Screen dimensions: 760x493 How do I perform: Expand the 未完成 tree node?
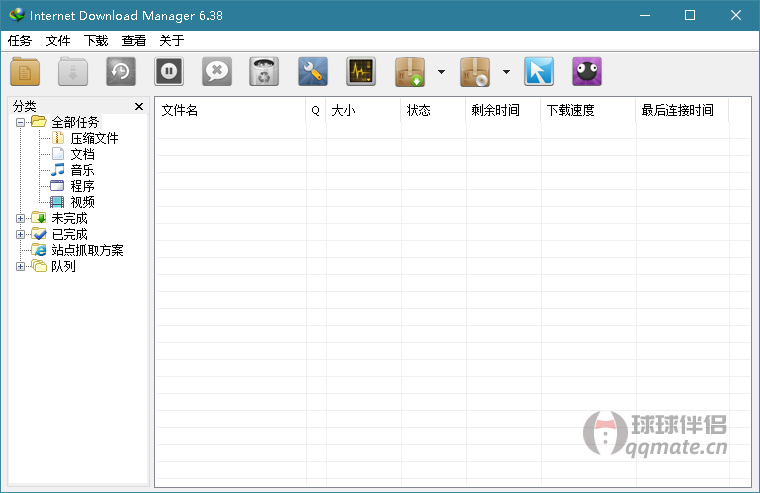tap(21, 218)
